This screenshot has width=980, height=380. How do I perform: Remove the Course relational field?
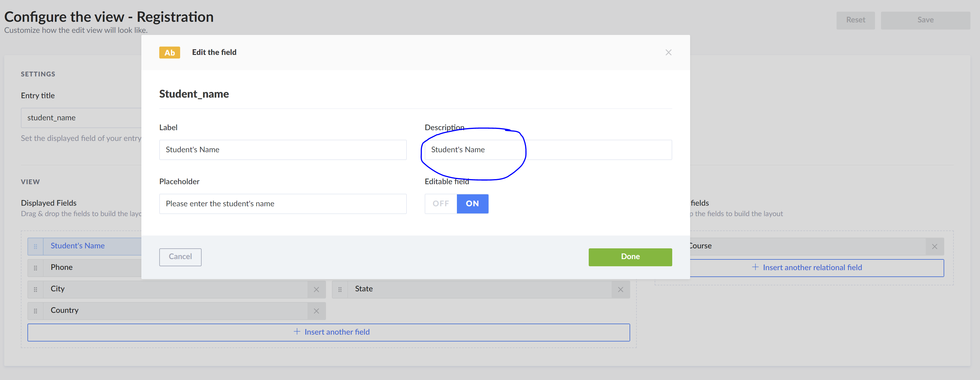pos(934,246)
